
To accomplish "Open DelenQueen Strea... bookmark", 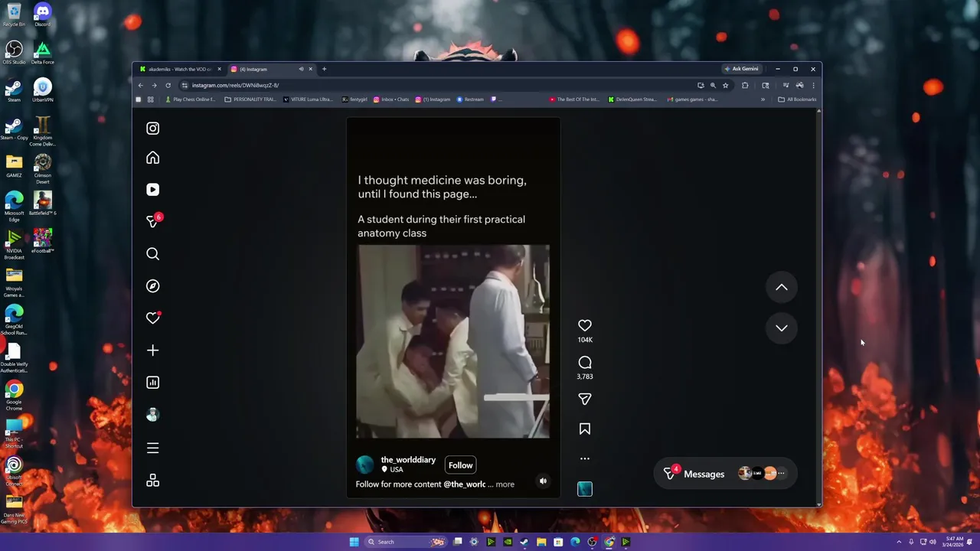I will 632,99.
